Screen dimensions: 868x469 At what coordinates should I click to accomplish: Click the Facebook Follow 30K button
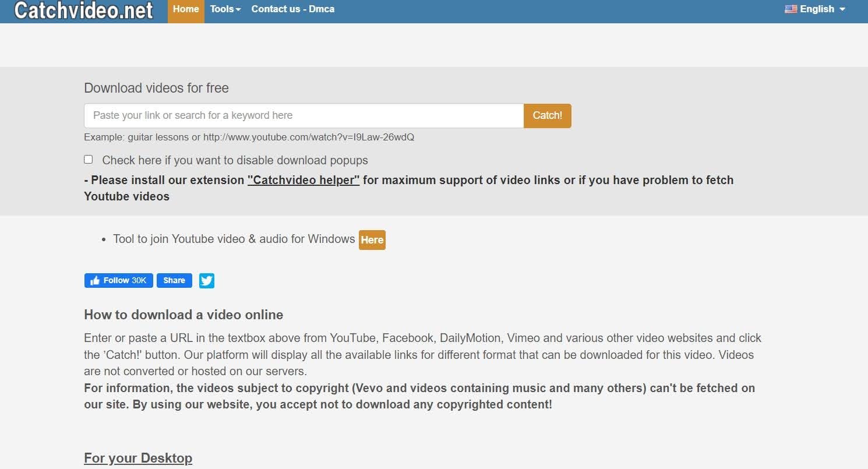[119, 280]
